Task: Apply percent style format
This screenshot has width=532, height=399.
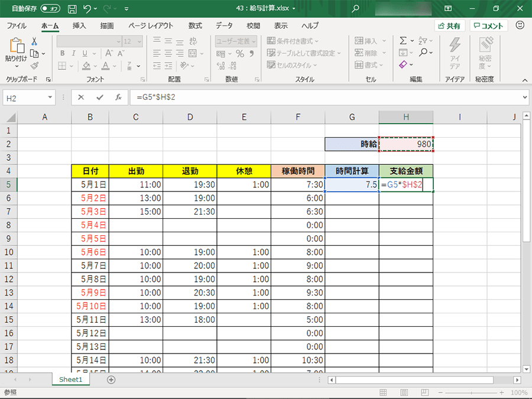Action: tap(240, 54)
